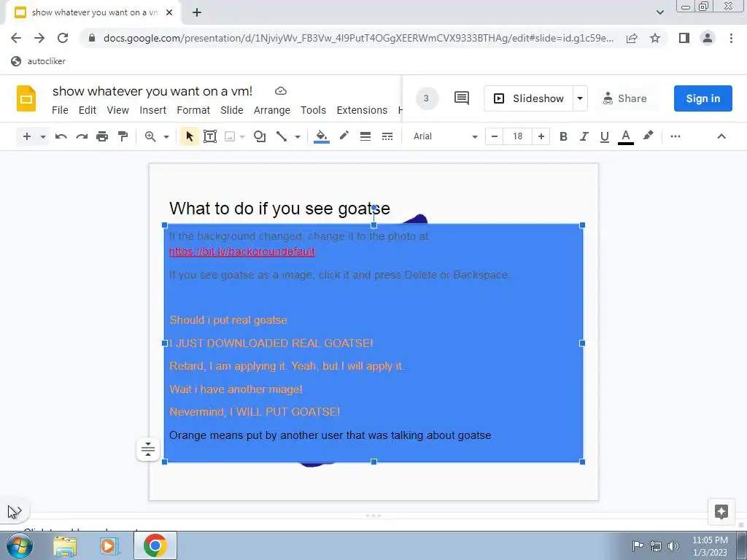Open the Windows Start menu
Screen dimensions: 747x560
(19, 545)
